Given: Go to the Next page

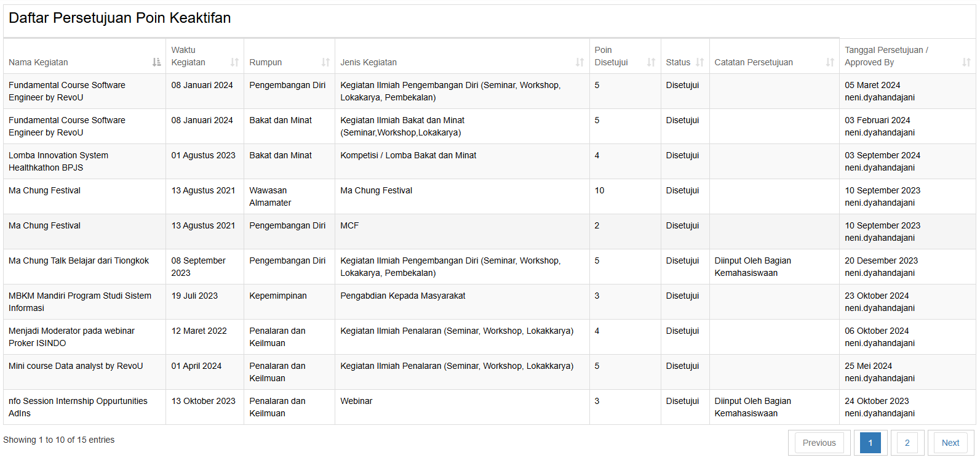Looking at the screenshot, I should tap(950, 443).
